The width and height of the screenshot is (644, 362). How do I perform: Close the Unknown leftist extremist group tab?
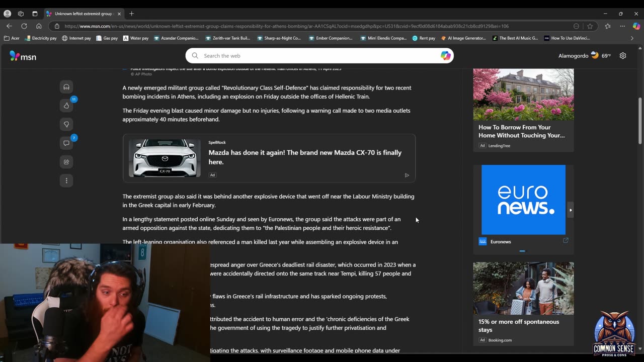[x=119, y=14]
